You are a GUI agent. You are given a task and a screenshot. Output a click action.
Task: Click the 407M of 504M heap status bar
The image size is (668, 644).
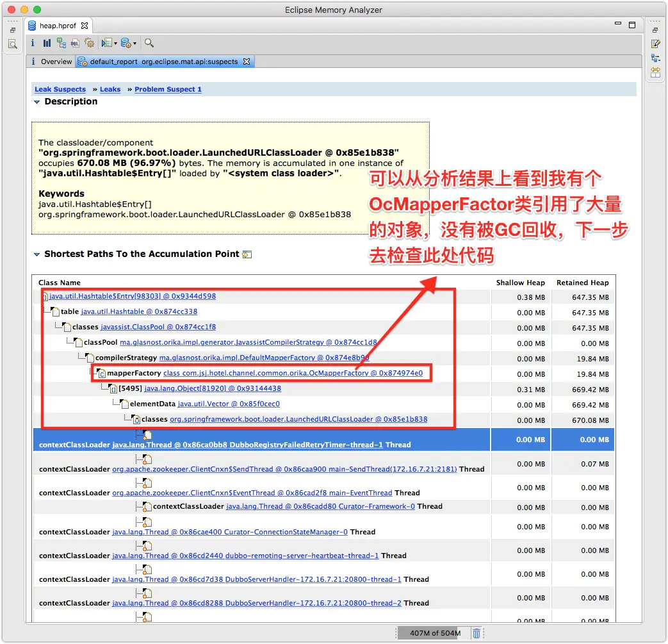coord(435,633)
